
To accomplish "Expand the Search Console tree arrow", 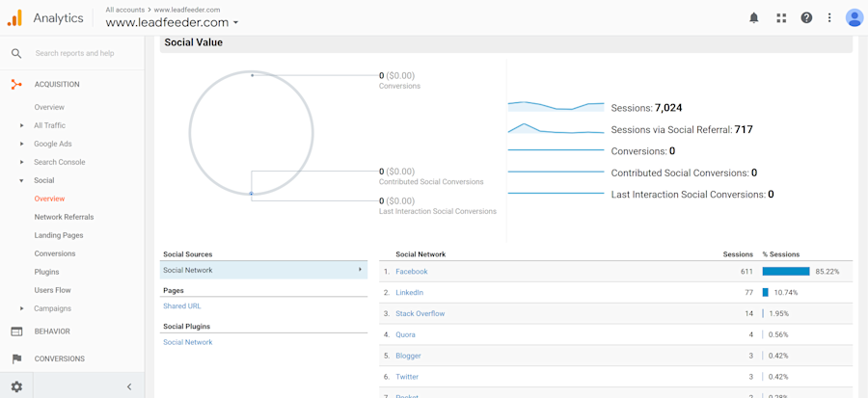I will tap(21, 162).
